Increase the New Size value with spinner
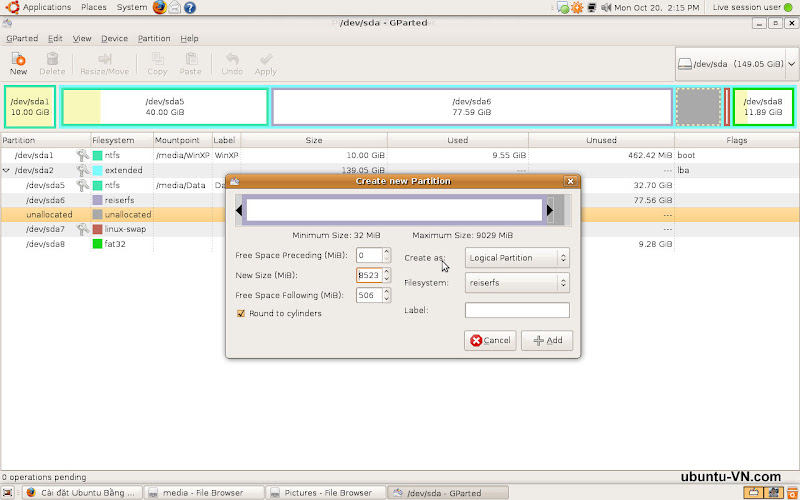 387,271
